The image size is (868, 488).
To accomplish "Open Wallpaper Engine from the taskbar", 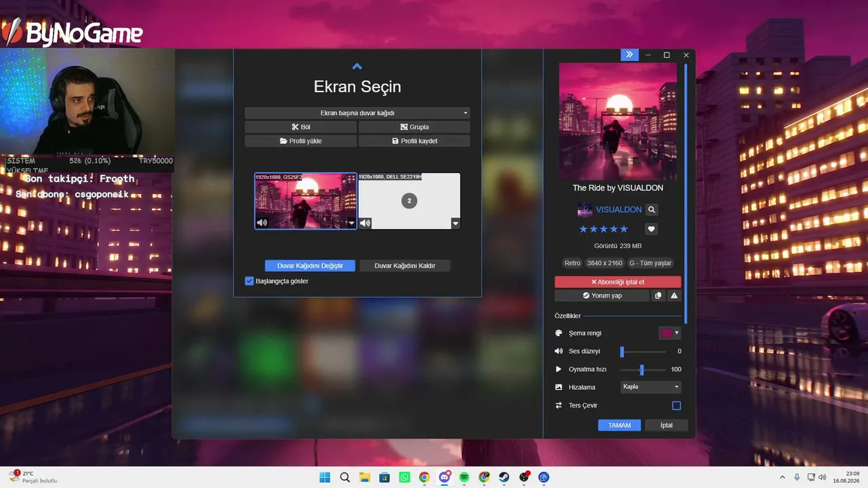I will [x=544, y=477].
